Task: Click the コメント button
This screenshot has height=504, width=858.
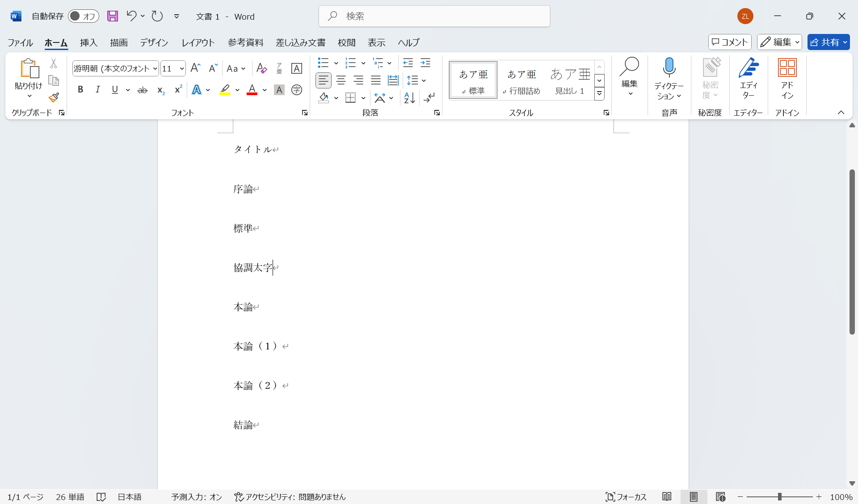Action: (729, 42)
